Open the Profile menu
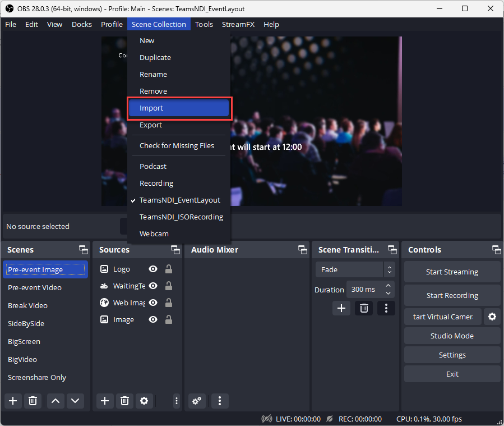Image resolution: width=504 pixels, height=426 pixels. [112, 25]
